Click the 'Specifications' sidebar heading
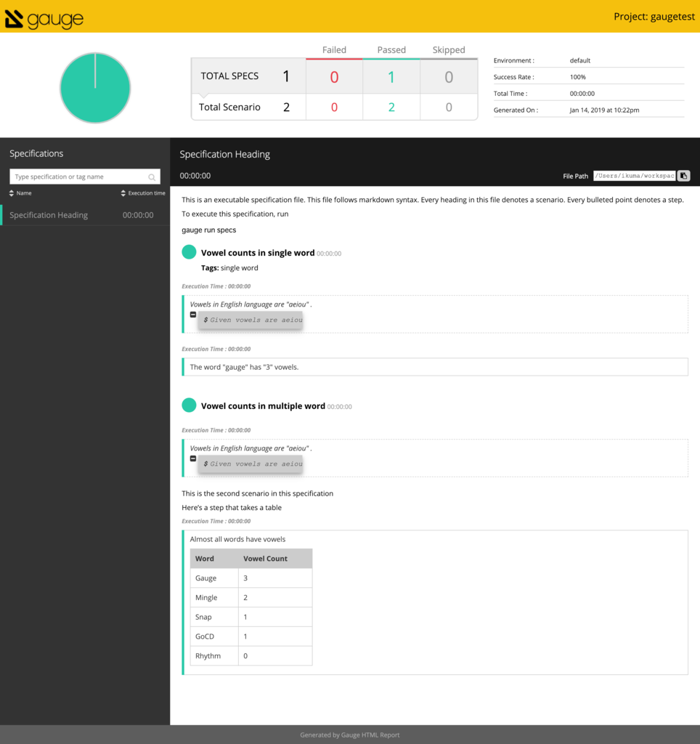Image resolution: width=700 pixels, height=744 pixels. [x=36, y=154]
